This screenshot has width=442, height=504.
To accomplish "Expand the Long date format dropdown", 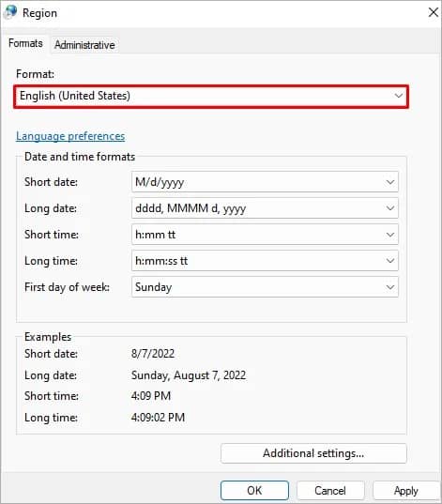I will (265, 208).
